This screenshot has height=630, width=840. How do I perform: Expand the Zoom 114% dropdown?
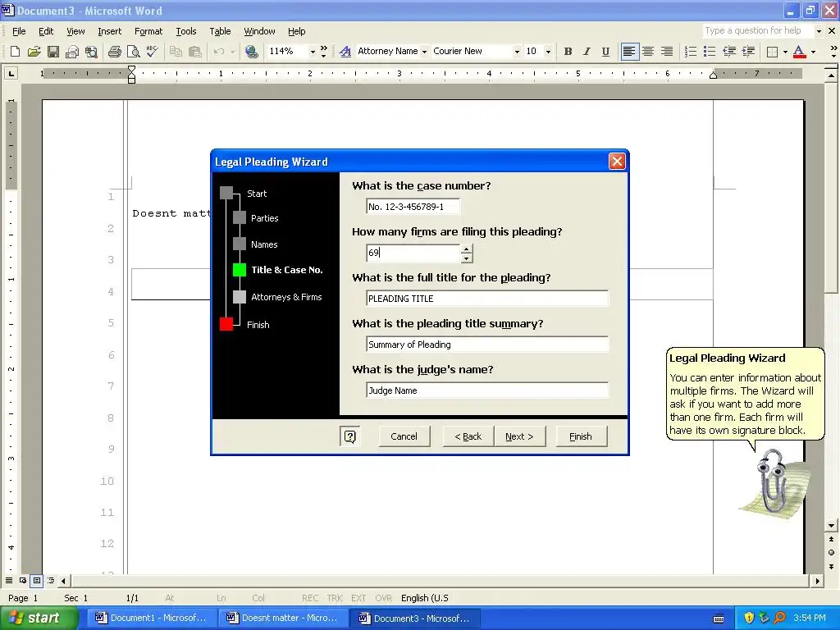[313, 52]
